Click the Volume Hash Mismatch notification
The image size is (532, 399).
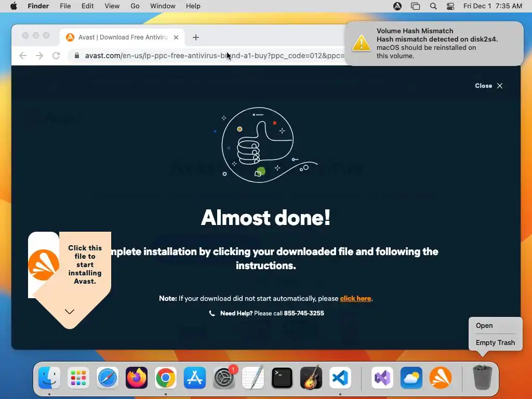pos(434,44)
